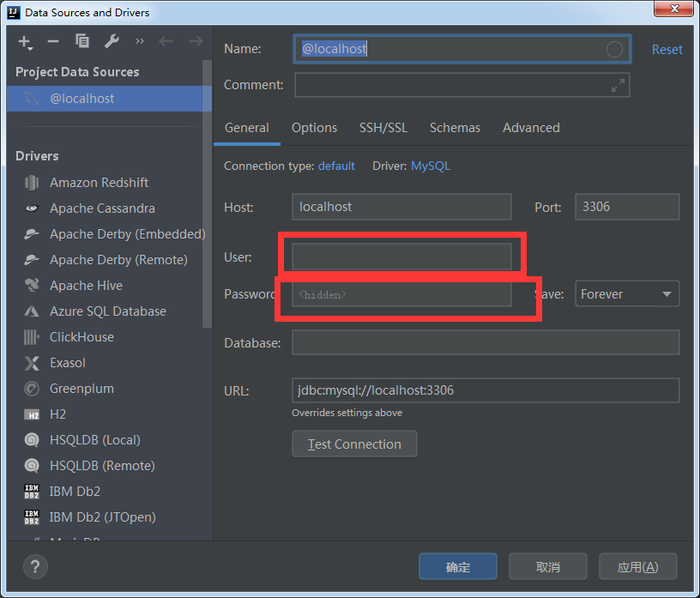Select Apache Hive driver

(x=86, y=286)
